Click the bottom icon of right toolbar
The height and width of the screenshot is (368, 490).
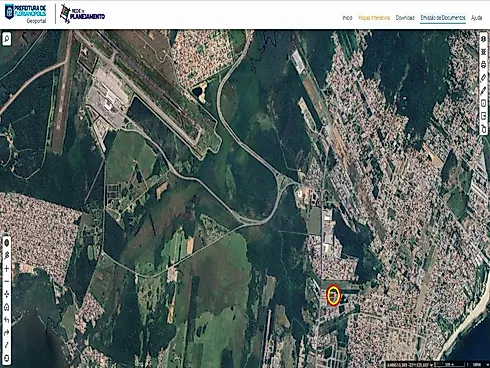[x=484, y=129]
